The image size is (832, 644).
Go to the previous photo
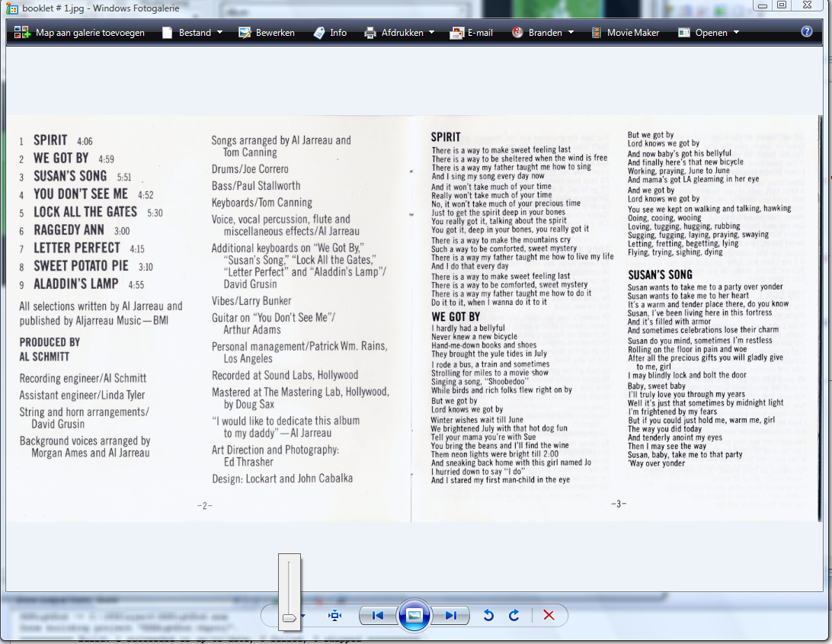point(378,615)
